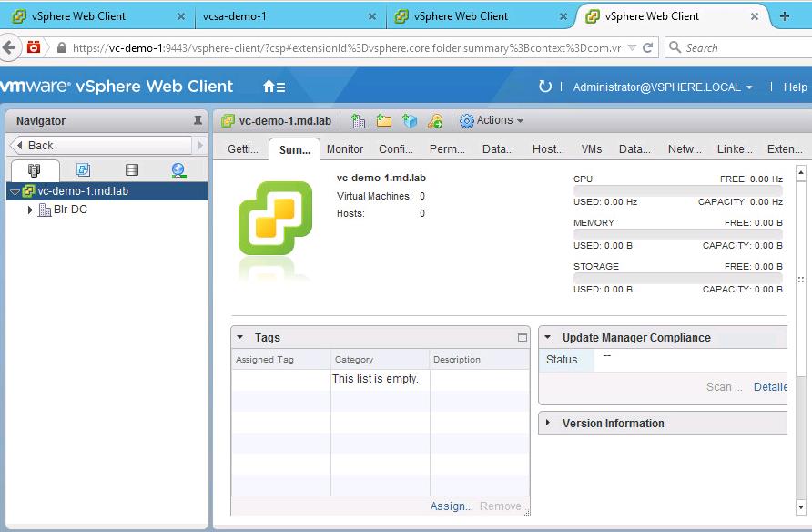Open address bar history dropdown arrow
This screenshot has height=532, width=812.
pos(632,47)
